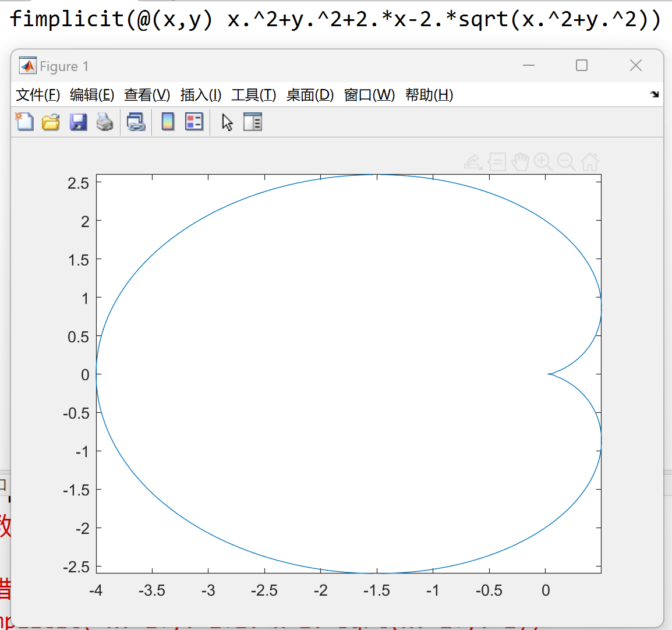
Task: Open the 工具(T) menu
Action: (254, 95)
